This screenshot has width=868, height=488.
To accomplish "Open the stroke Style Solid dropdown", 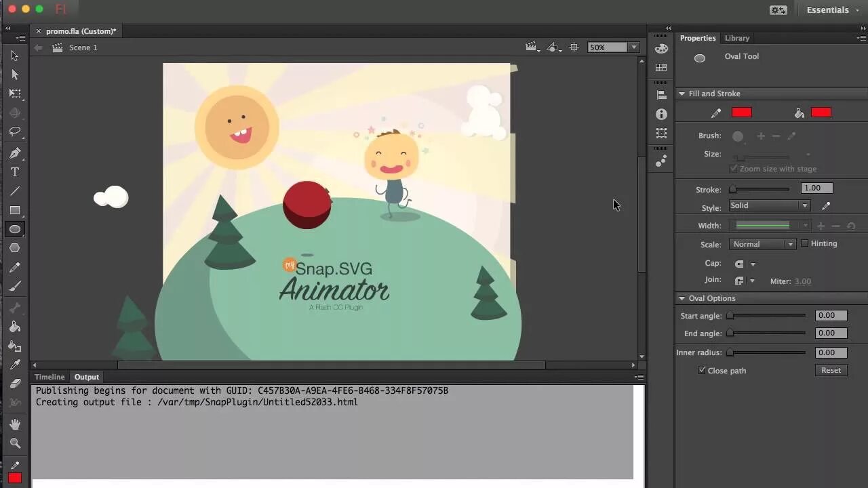I will tap(770, 205).
